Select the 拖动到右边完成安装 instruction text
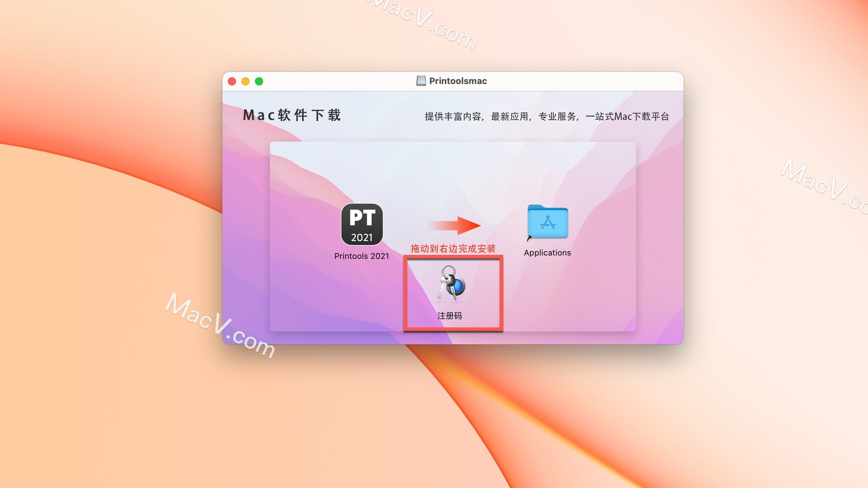Viewport: 868px width, 488px height. point(455,249)
